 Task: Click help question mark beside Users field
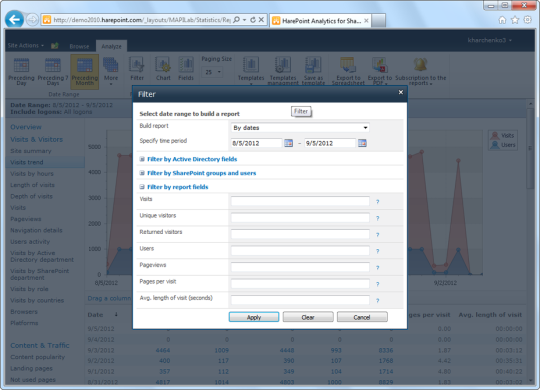click(378, 251)
